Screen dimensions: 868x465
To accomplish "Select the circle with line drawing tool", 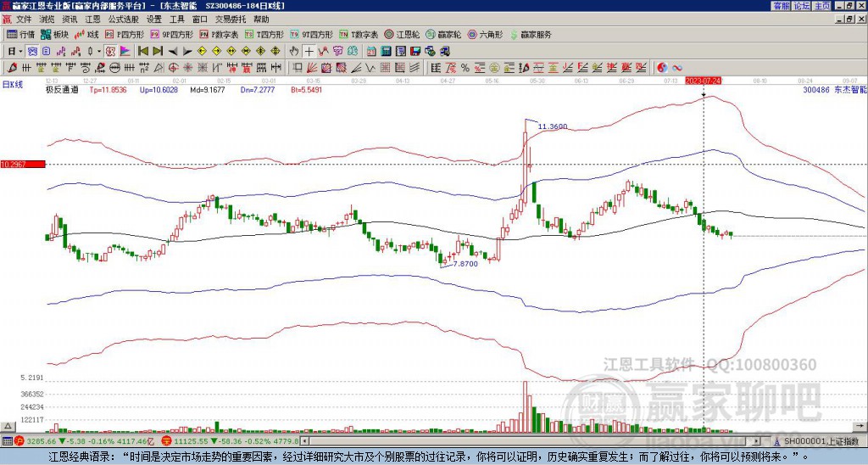I will pyautogui.click(x=115, y=68).
